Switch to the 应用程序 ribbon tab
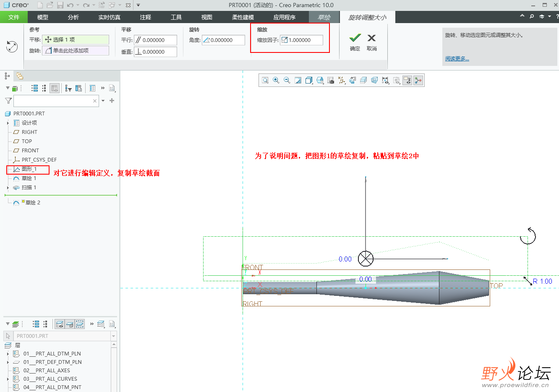 point(285,17)
